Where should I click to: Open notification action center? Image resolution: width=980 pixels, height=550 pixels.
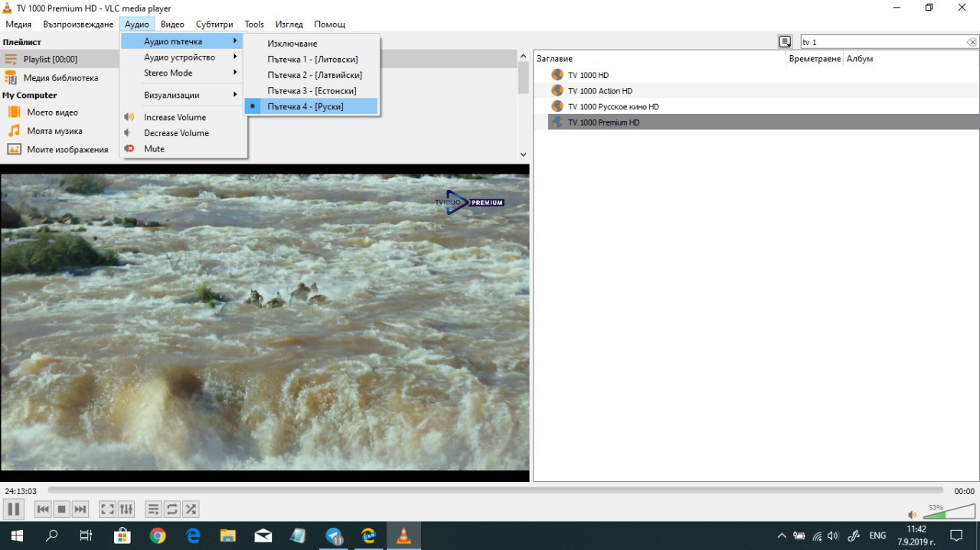[x=956, y=535]
